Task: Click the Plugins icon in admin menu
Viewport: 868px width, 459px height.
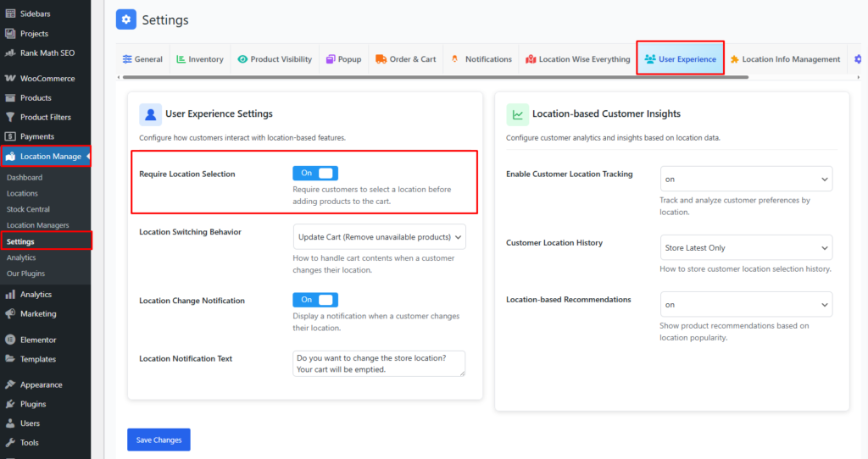Action: [10, 404]
